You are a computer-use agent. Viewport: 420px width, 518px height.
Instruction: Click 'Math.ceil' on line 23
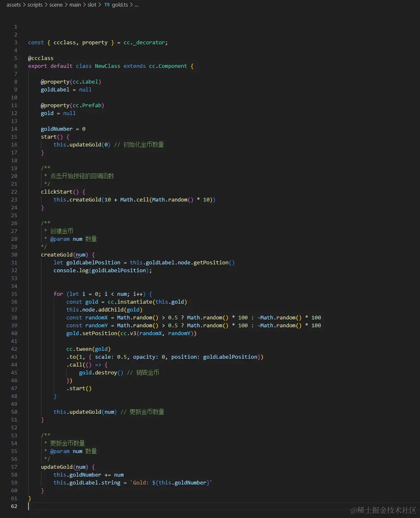[134, 200]
